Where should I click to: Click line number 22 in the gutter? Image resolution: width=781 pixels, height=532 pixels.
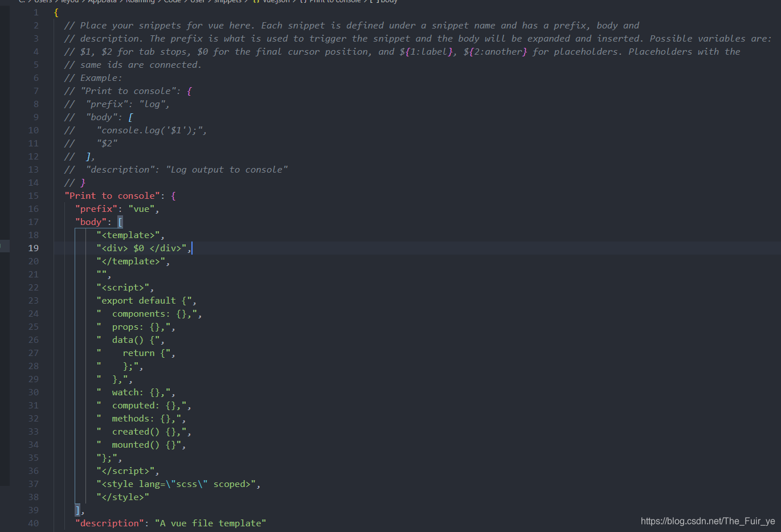click(x=34, y=288)
